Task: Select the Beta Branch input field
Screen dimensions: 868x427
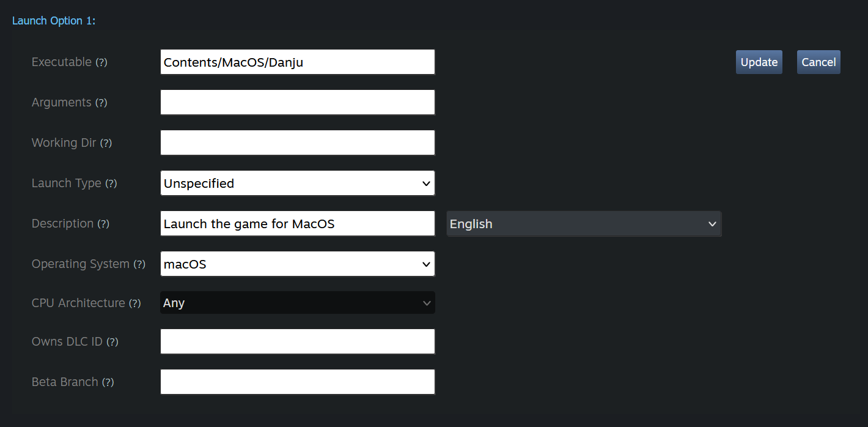Action: click(x=297, y=382)
